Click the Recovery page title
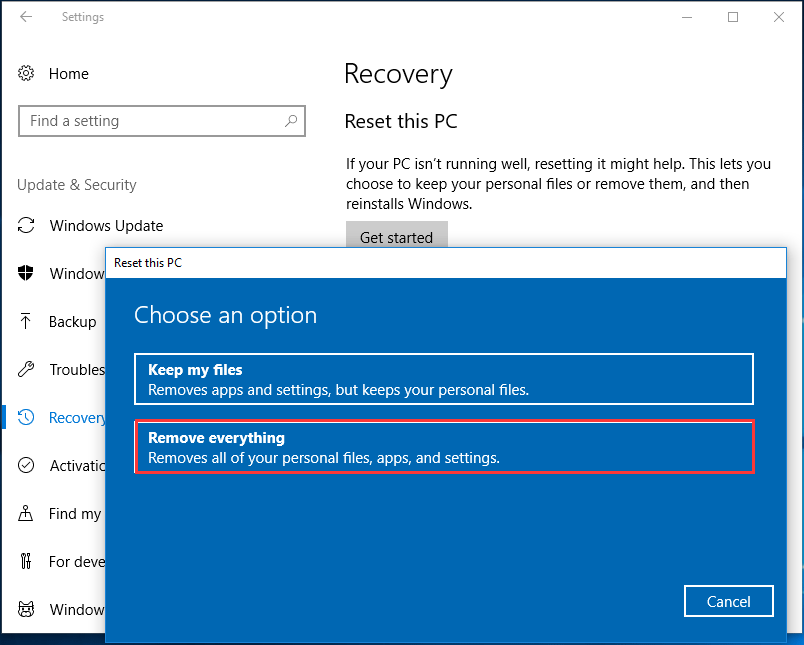The image size is (804, 645). [398, 74]
